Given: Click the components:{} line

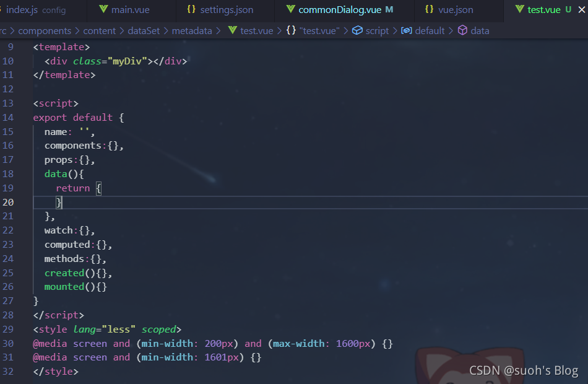Looking at the screenshot, I should [84, 146].
